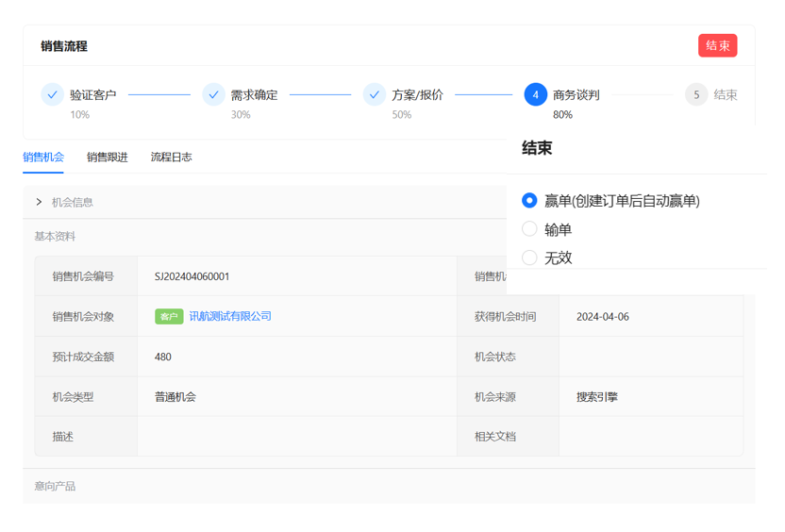Click the green 客户 tag
Screen dimensions: 785x532
point(169,316)
